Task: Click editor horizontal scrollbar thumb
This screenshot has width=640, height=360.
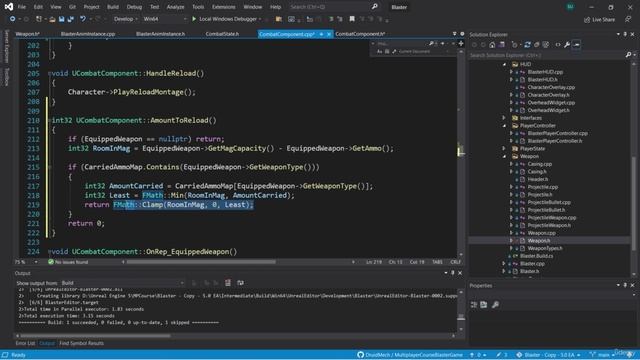Action: tap(201, 262)
